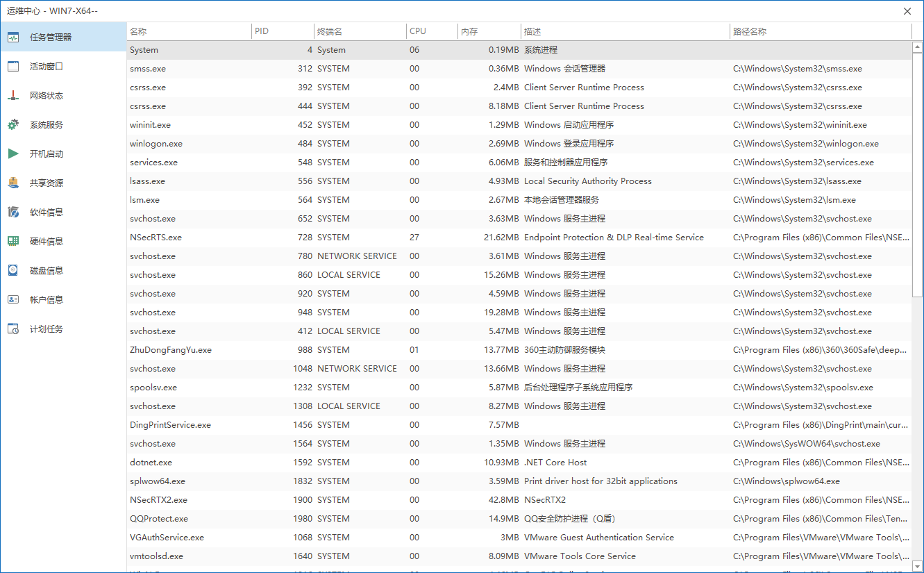Click the 计划任务 schedule icon
924x573 pixels.
(13, 329)
